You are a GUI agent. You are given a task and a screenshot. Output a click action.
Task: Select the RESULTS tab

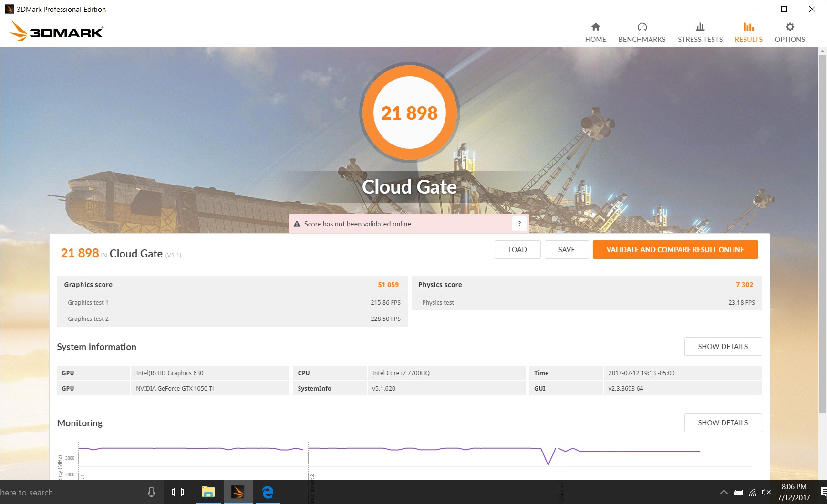pos(748,33)
